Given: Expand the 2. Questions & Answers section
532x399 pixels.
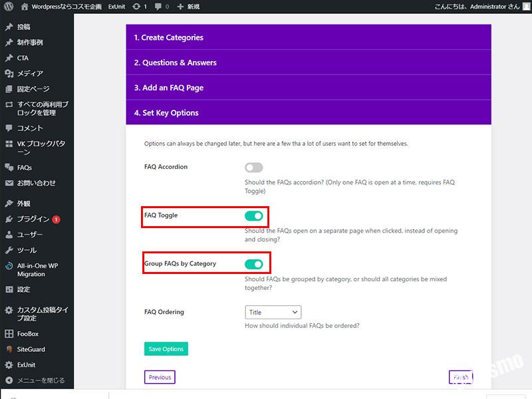Looking at the screenshot, I should coord(308,63).
